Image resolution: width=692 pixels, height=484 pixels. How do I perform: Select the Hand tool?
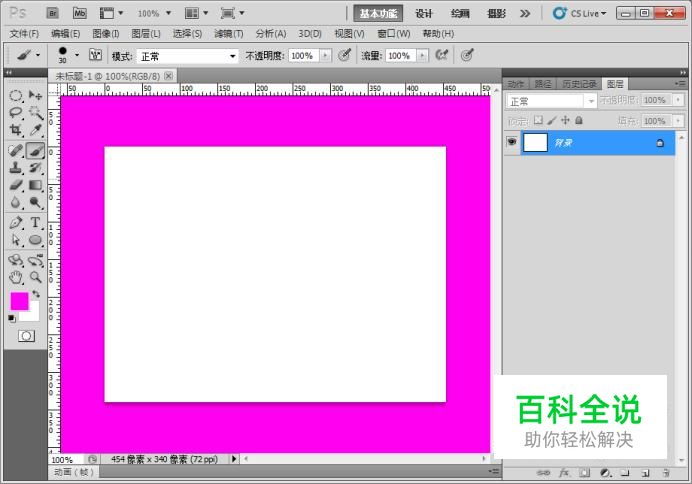point(15,278)
